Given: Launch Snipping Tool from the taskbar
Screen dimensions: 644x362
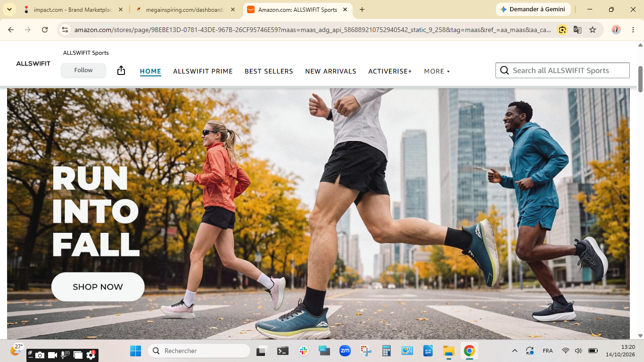Looking at the screenshot, I should [x=366, y=351].
